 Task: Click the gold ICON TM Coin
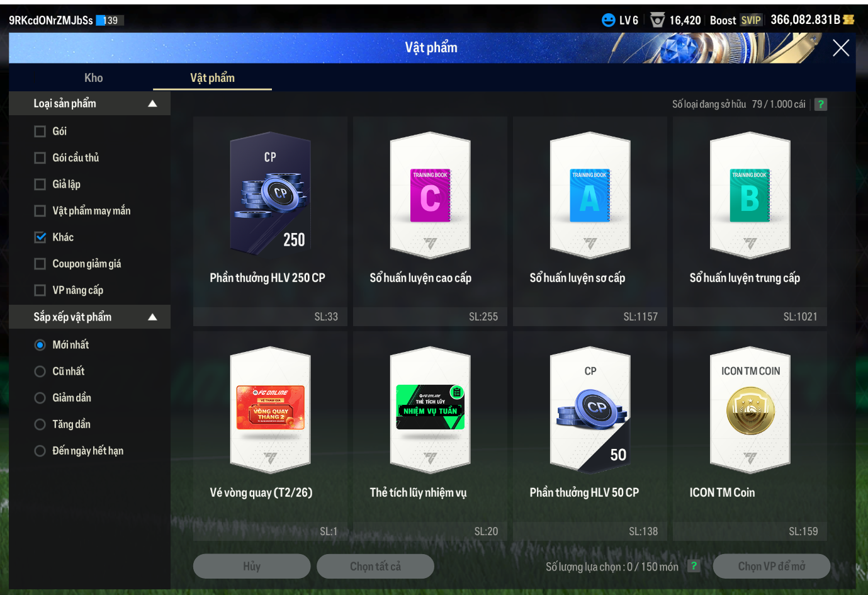pos(750,411)
